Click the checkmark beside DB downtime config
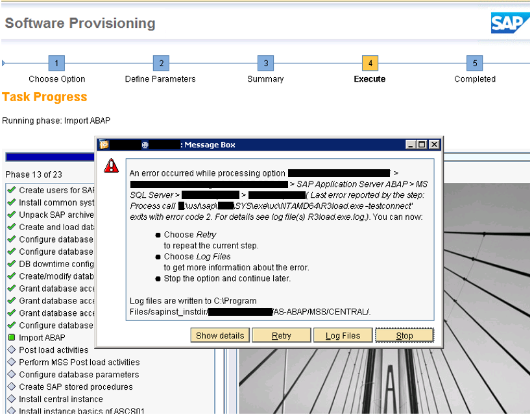Image resolution: width=532 pixels, height=415 pixels. tap(12, 263)
